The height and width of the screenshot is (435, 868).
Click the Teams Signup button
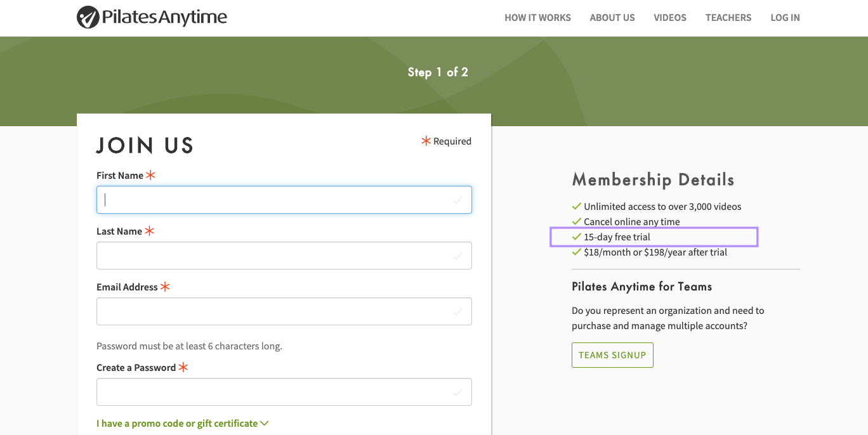coord(612,355)
